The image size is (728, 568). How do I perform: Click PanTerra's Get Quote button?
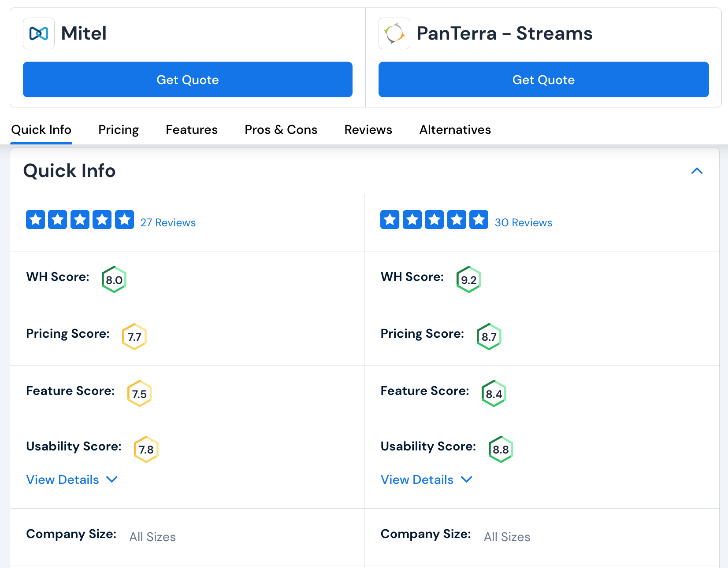point(543,80)
